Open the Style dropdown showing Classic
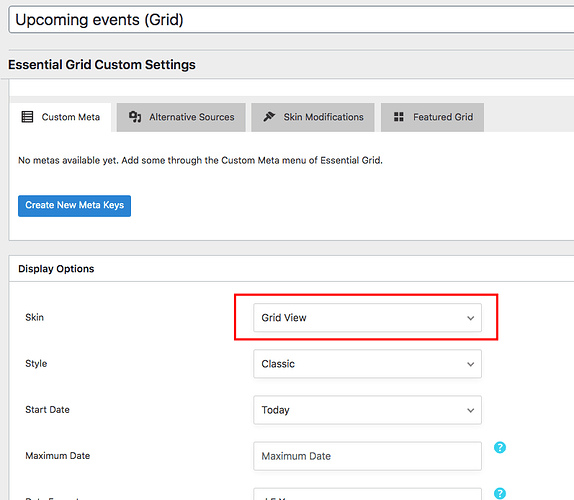The width and height of the screenshot is (574, 500). point(367,364)
